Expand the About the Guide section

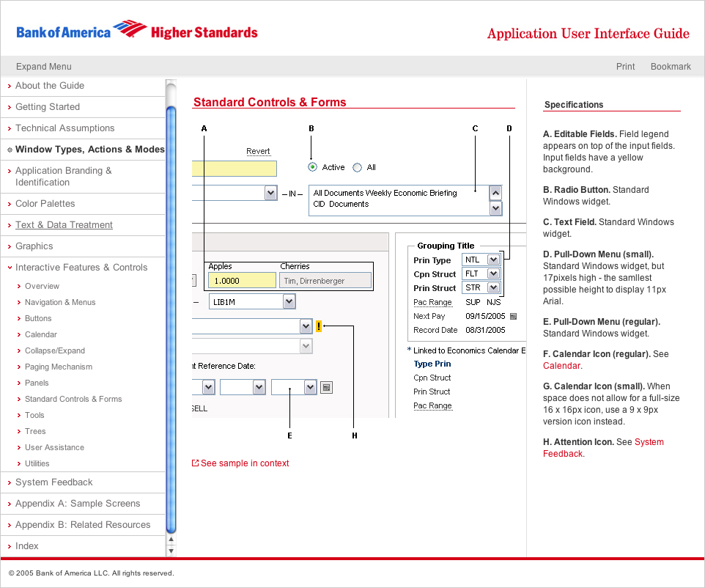click(x=10, y=86)
